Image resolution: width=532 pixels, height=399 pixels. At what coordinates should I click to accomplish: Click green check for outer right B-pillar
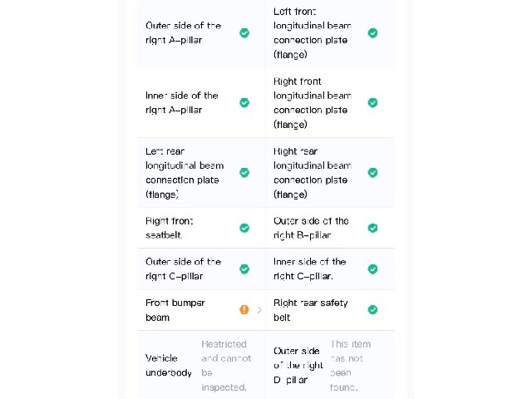(372, 228)
